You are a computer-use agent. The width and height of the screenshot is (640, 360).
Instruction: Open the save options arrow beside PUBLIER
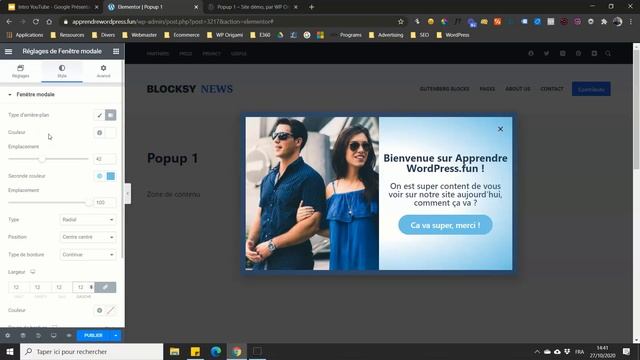coord(116,336)
